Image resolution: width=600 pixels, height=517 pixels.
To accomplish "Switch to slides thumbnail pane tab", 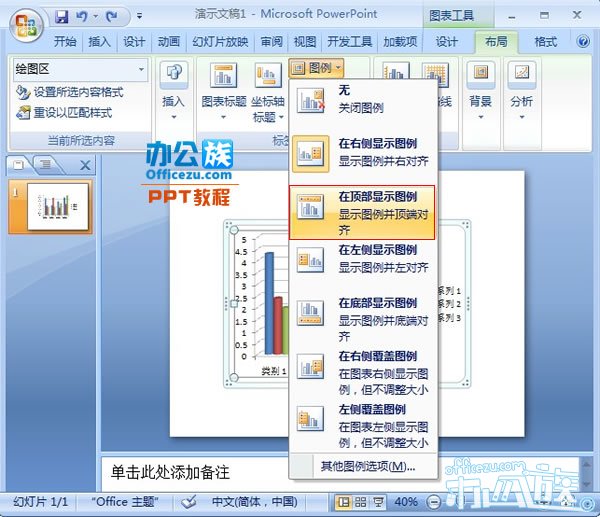I will pos(18,165).
